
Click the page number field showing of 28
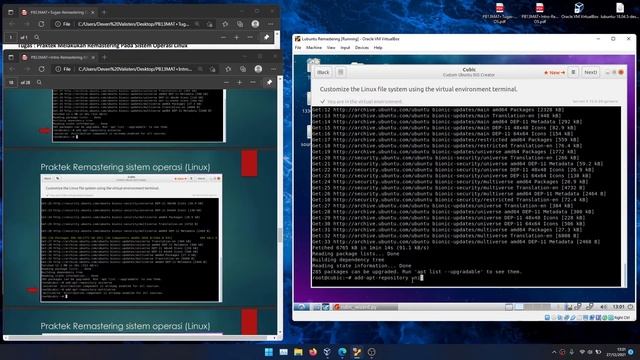point(11,82)
